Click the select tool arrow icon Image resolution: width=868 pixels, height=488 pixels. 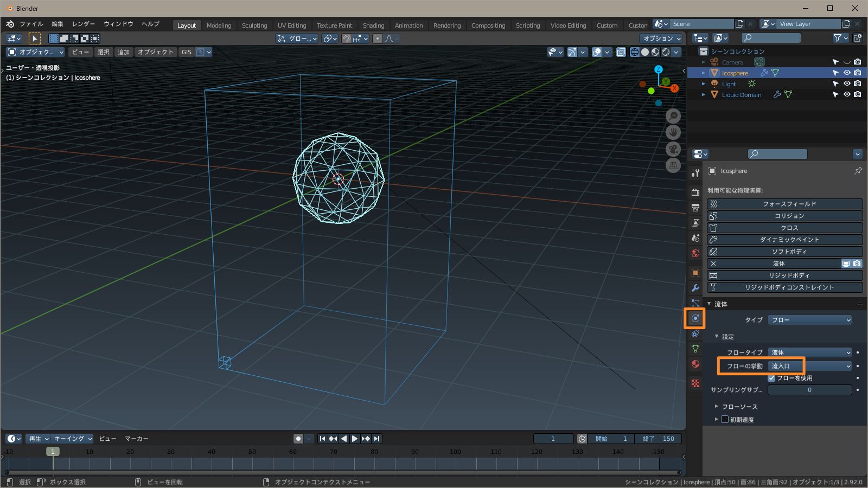(x=34, y=38)
